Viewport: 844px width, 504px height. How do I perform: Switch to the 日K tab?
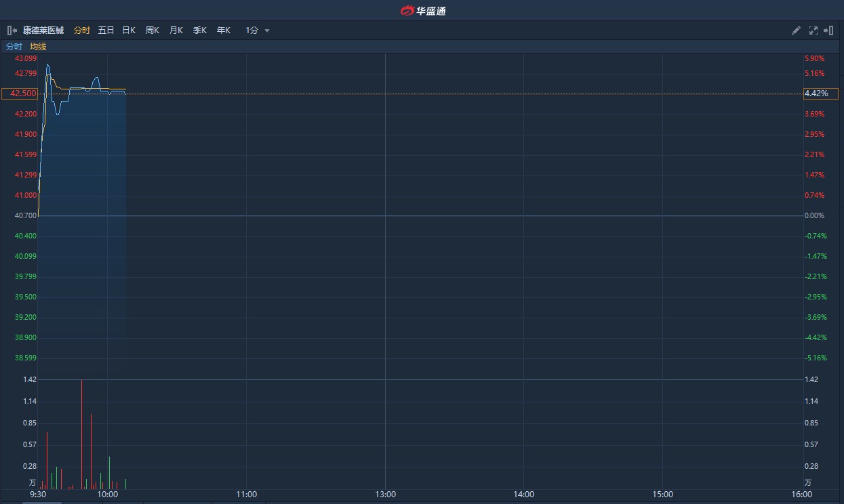[x=129, y=30]
